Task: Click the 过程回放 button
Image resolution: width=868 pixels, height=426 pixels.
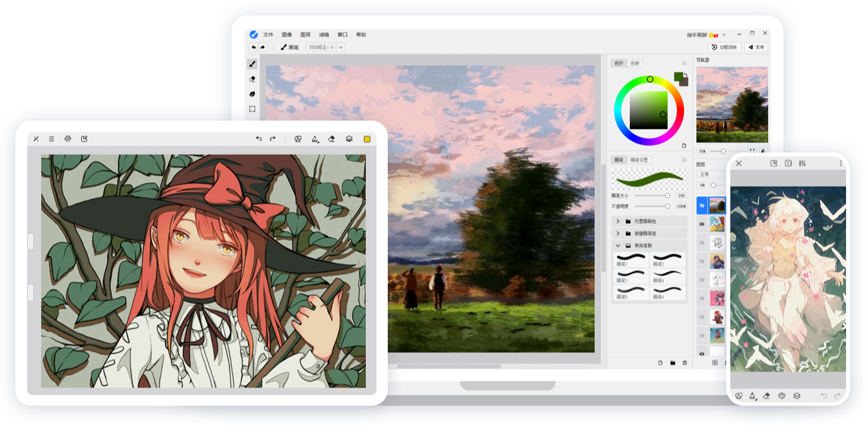Action: coord(724,47)
